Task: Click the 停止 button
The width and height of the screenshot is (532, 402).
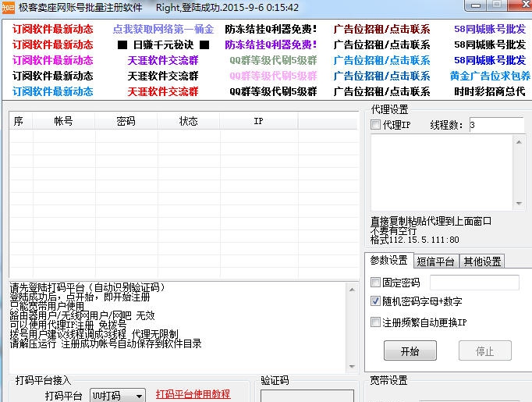Action: (x=485, y=350)
